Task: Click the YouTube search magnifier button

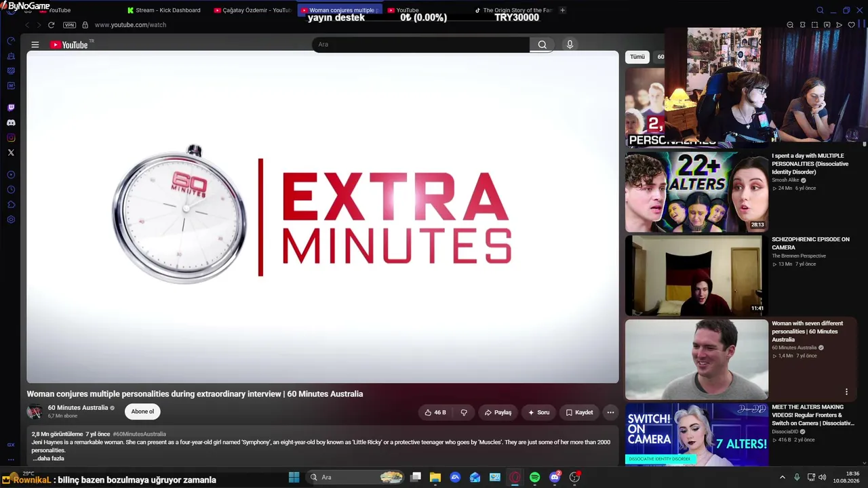Action: click(x=542, y=45)
